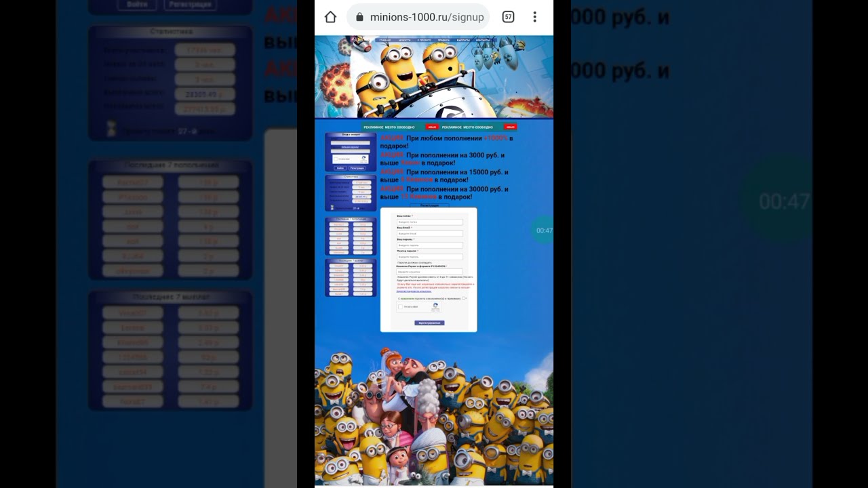Open the browser three-dot menu

[534, 17]
